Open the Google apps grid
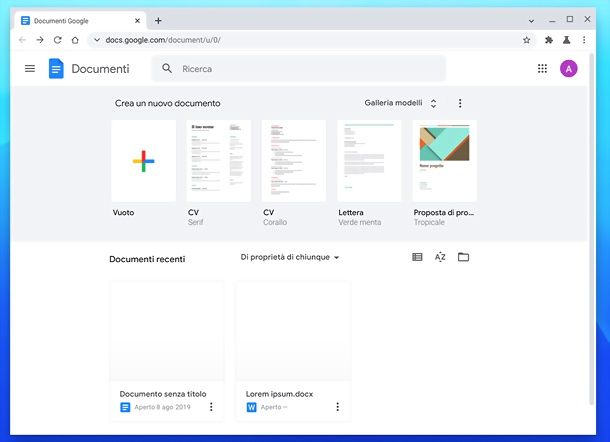The height and width of the screenshot is (442, 610). pyautogui.click(x=542, y=69)
